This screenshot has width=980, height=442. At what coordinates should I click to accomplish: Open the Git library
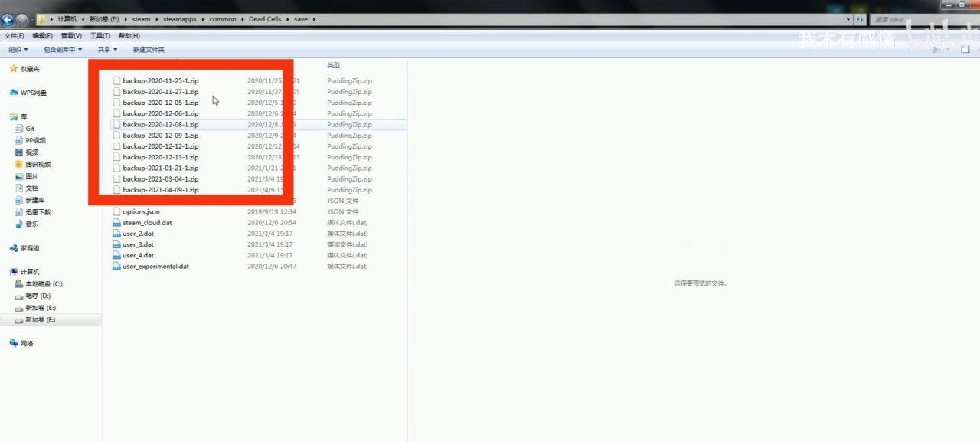tap(30, 129)
